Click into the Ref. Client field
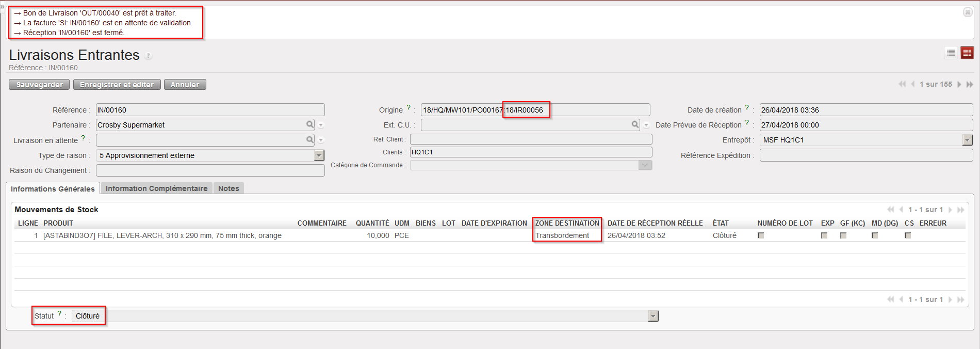Image resolution: width=980 pixels, height=349 pixels. (x=531, y=139)
